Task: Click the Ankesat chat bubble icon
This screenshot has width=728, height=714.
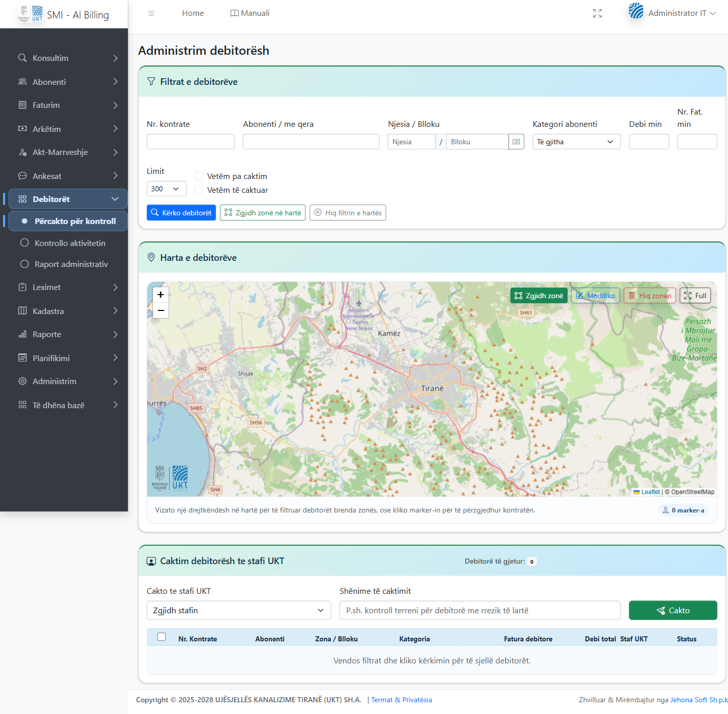Action: [x=22, y=176]
